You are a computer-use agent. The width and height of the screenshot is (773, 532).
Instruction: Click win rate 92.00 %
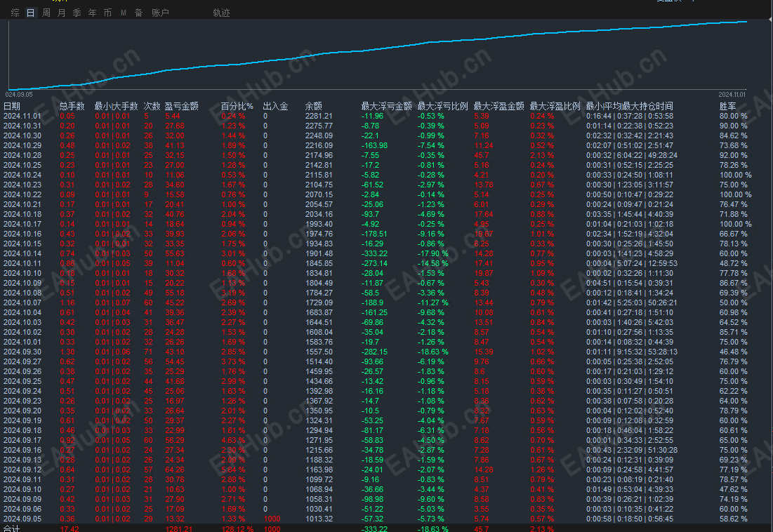coord(734,156)
